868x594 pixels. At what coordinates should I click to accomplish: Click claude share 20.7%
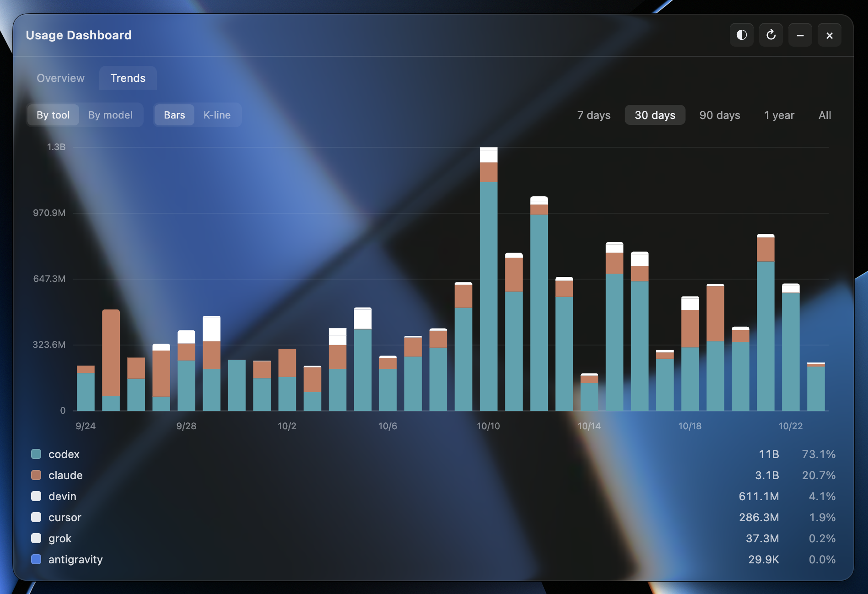(819, 475)
